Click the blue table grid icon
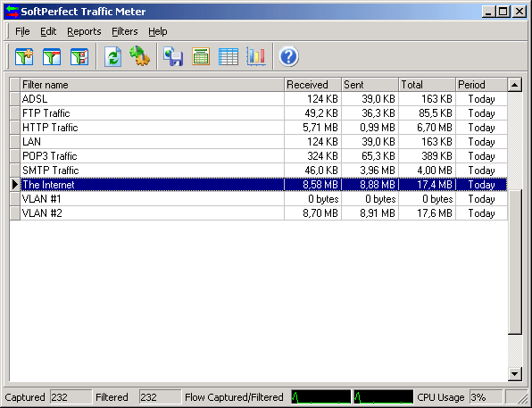The width and height of the screenshot is (532, 408). tap(229, 56)
